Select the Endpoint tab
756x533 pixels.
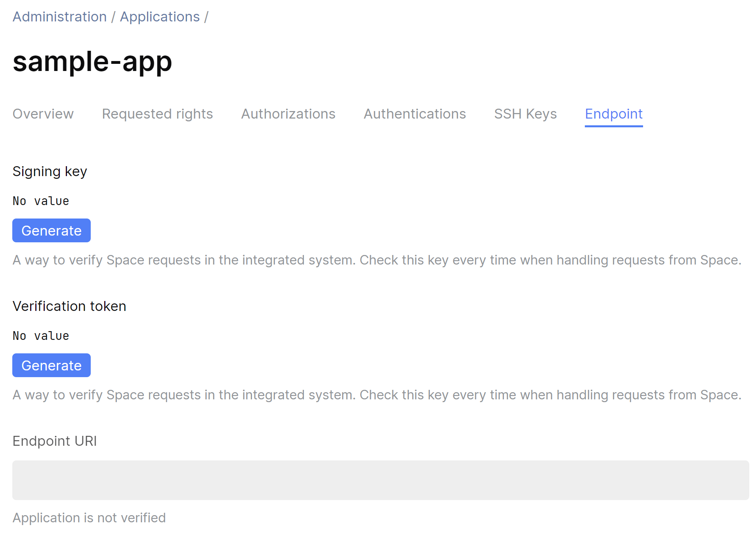(x=614, y=114)
